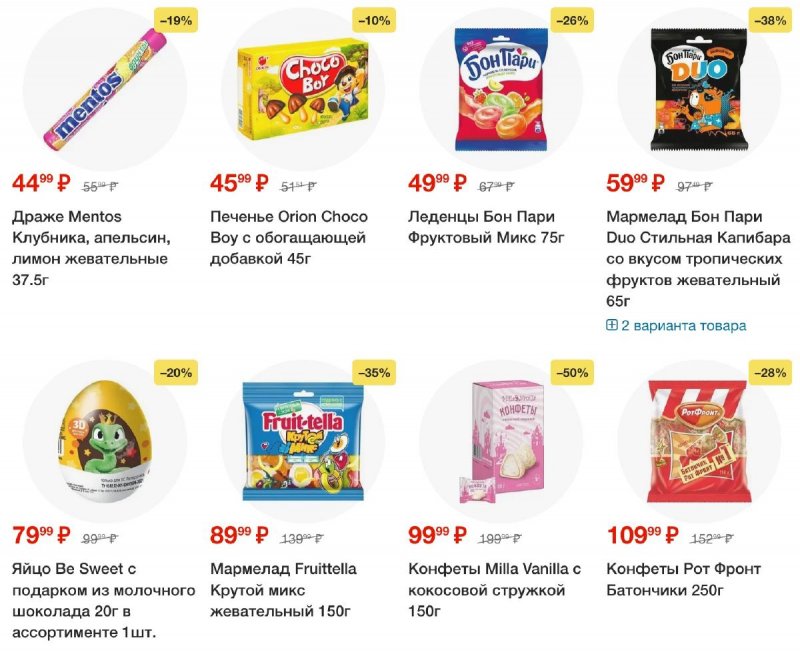Image resolution: width=800 pixels, height=652 pixels.
Task: Open the Бон Пари Duo marmalade image
Action: (x=699, y=89)
